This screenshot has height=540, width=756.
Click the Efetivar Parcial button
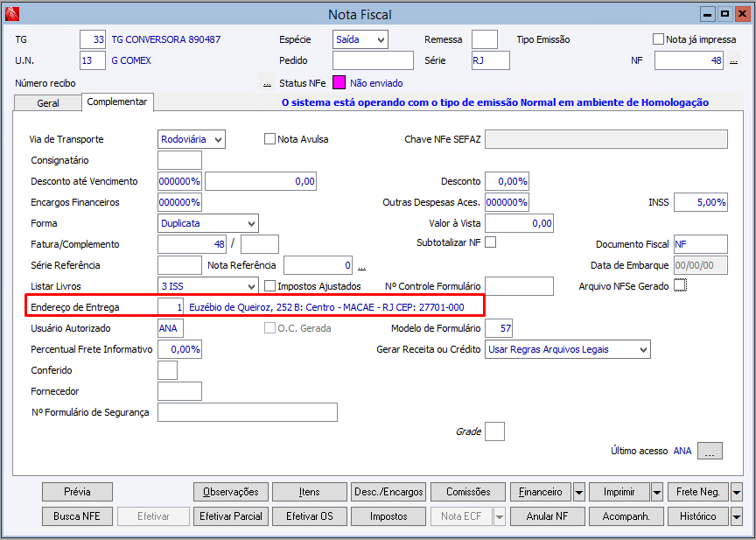231,516
